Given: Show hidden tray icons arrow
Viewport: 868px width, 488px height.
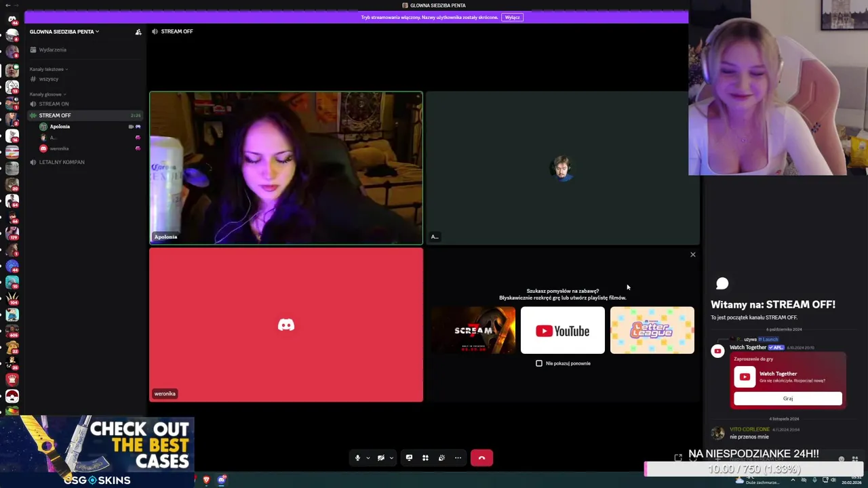Looking at the screenshot, I should pyautogui.click(x=793, y=481).
